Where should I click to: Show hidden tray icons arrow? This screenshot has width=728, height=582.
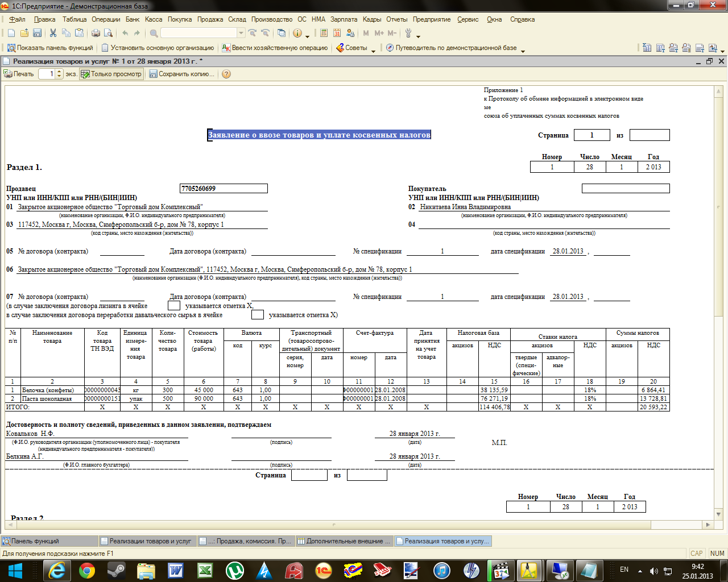pos(640,570)
